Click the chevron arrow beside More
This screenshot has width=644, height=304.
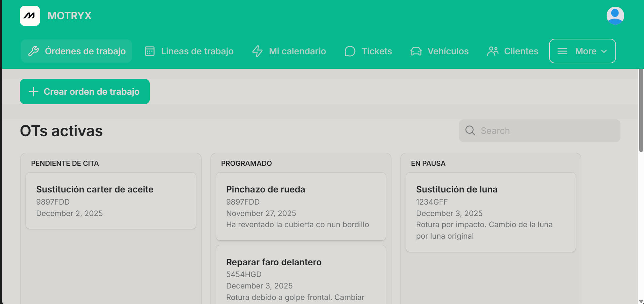click(604, 51)
